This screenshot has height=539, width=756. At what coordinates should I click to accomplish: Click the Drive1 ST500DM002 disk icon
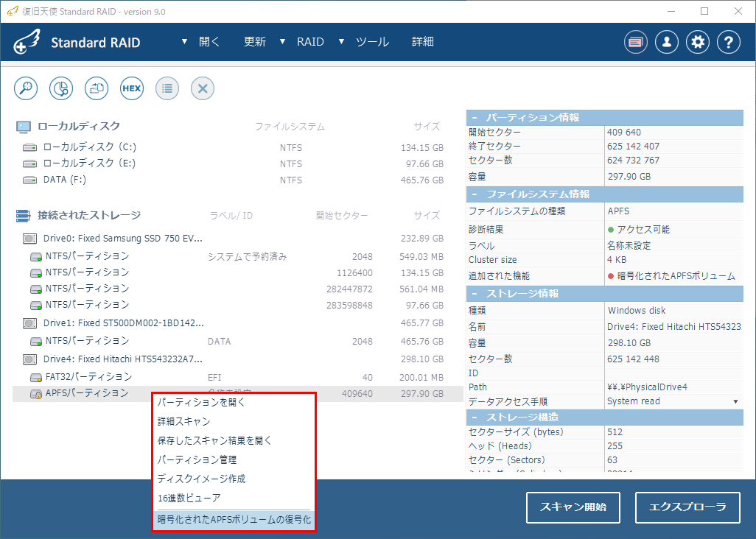pos(30,323)
